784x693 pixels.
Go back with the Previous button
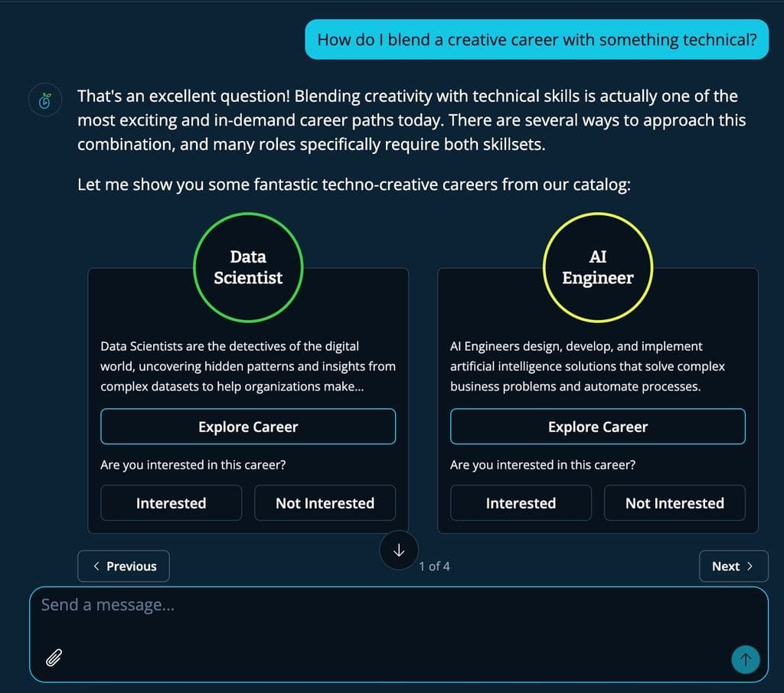(x=123, y=566)
